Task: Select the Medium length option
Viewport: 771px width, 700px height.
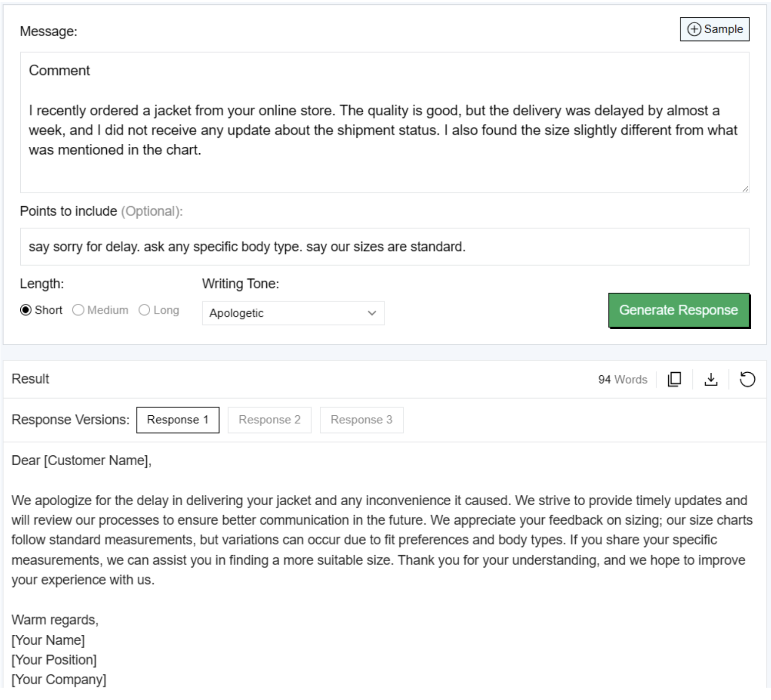Action: click(x=78, y=310)
